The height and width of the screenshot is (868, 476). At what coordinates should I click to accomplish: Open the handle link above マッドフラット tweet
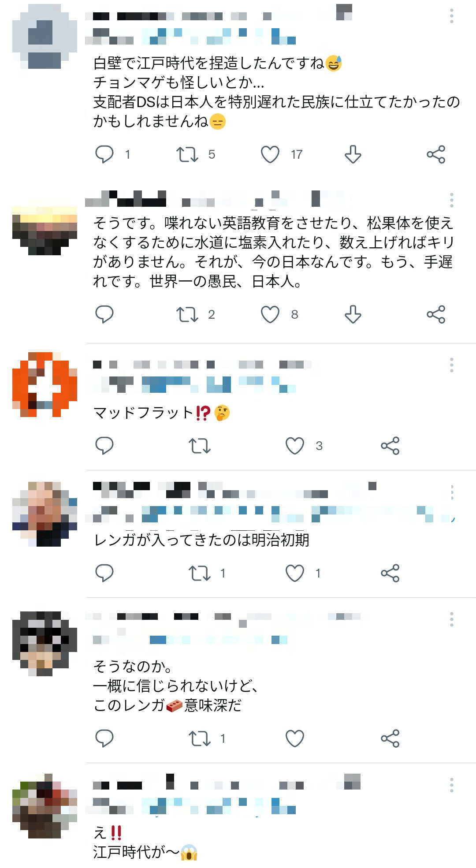point(194,384)
